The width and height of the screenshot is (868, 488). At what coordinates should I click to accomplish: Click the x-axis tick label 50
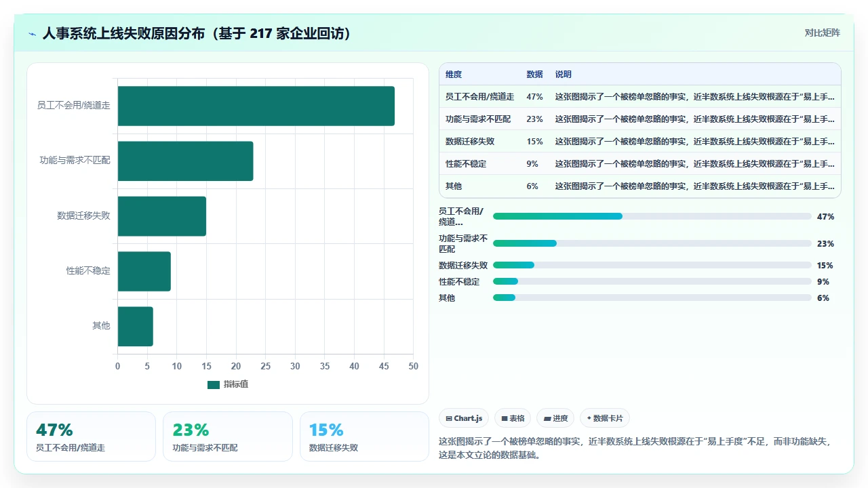[x=413, y=367]
